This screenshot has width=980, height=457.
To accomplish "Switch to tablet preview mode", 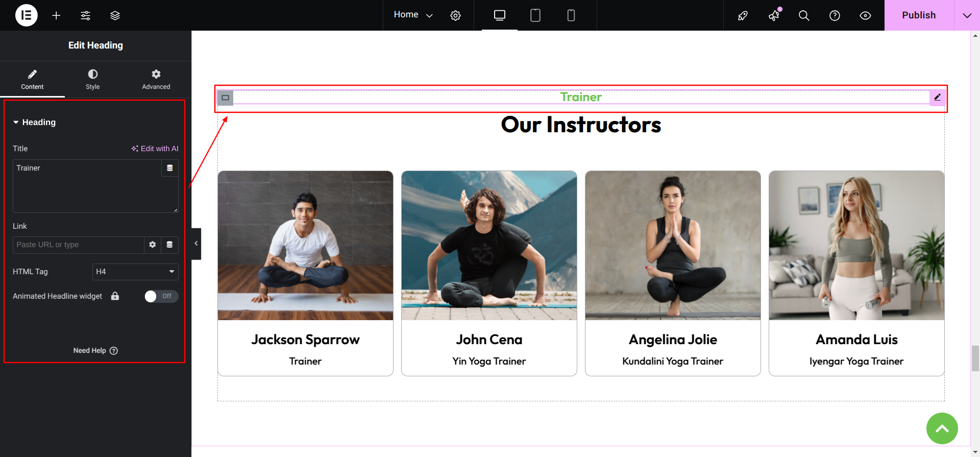I will (x=535, y=15).
